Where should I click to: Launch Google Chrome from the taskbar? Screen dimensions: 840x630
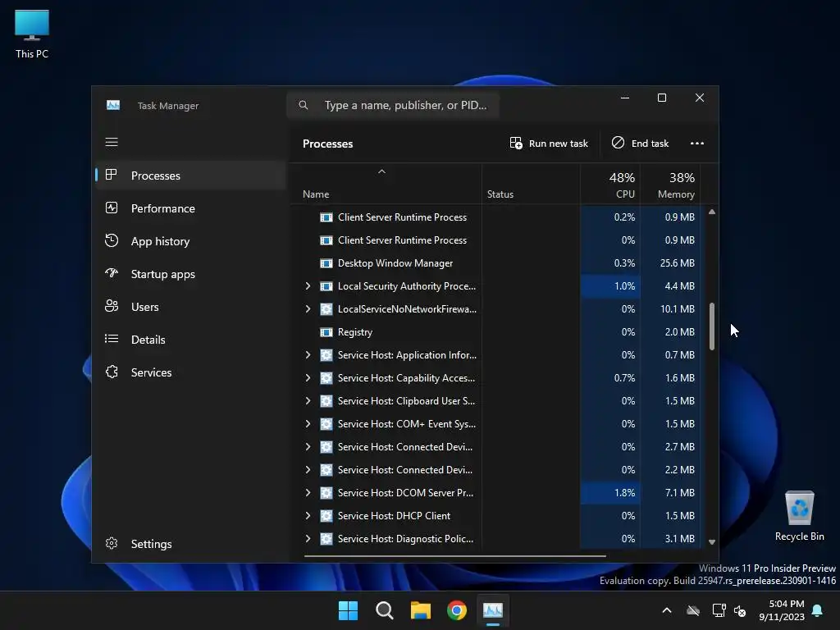tap(457, 610)
